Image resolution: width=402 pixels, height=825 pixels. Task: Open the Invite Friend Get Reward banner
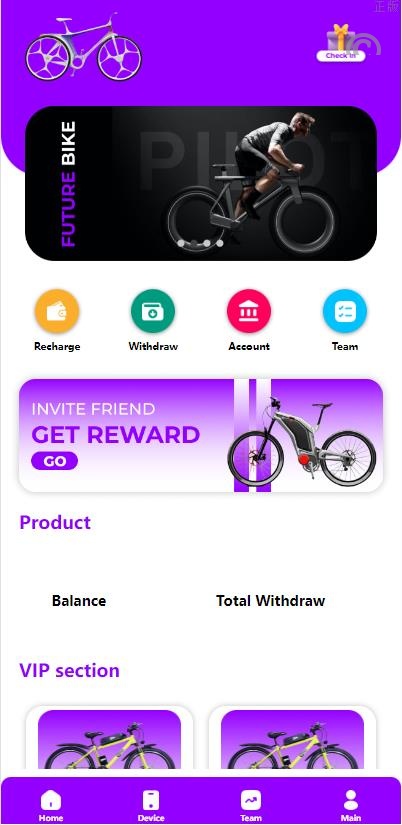pyautogui.click(x=201, y=436)
